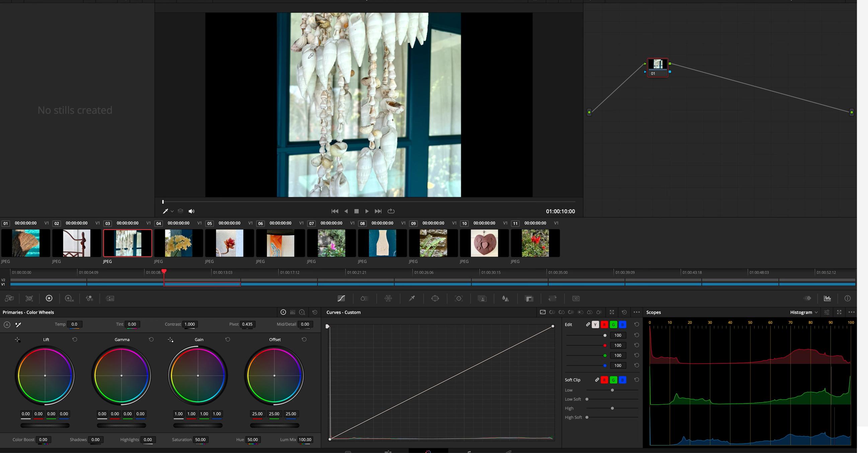Switch primaries to Bars mode
The width and height of the screenshot is (868, 453).
[293, 312]
